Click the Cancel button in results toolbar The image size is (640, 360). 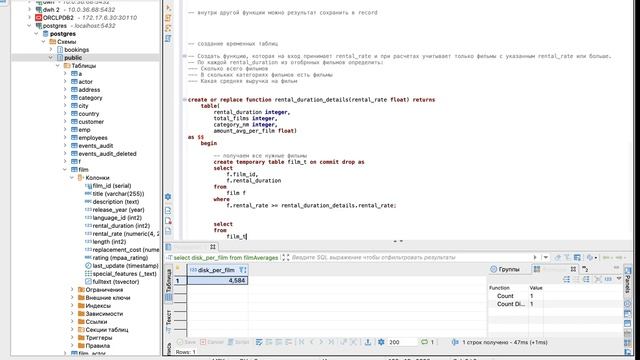coord(212,342)
